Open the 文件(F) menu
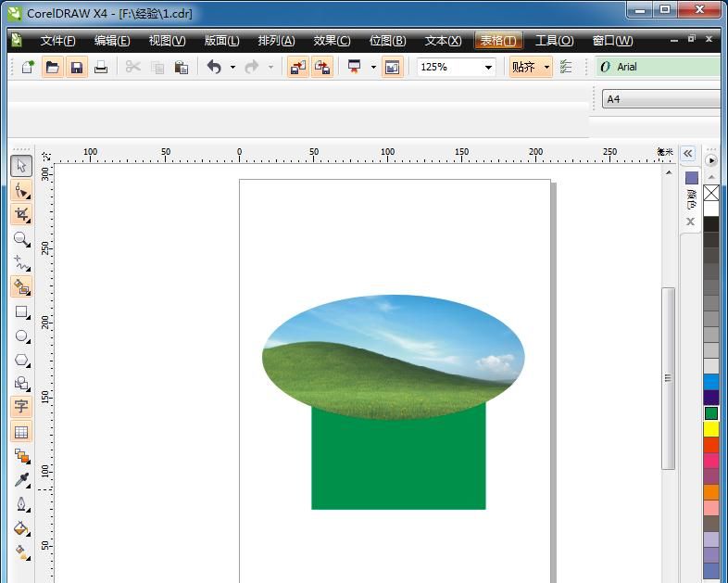The image size is (728, 583). [x=57, y=41]
